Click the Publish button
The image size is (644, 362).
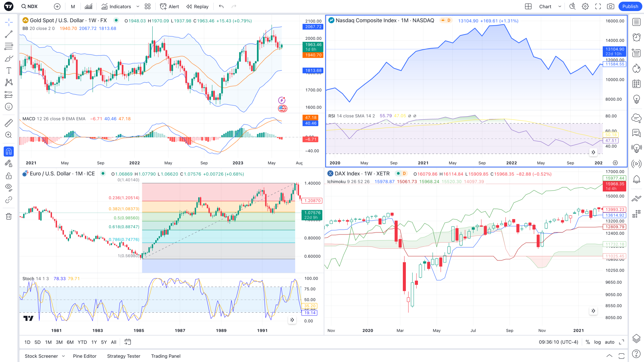click(630, 6)
